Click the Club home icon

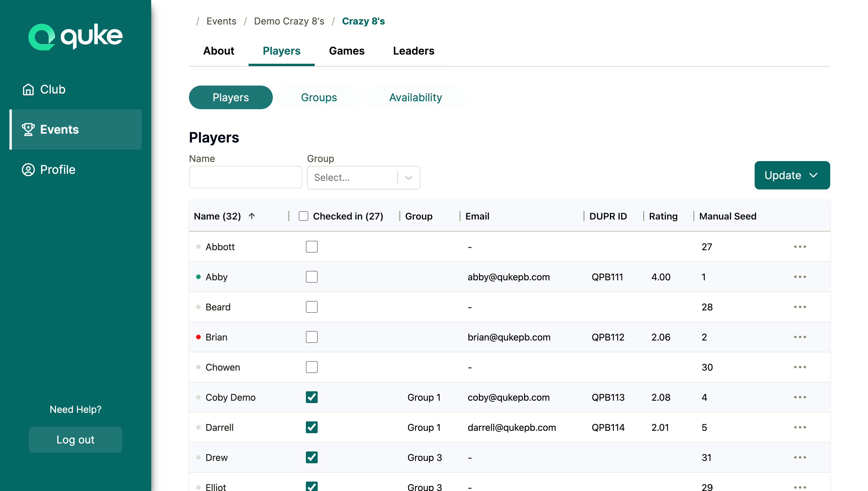pos(28,89)
